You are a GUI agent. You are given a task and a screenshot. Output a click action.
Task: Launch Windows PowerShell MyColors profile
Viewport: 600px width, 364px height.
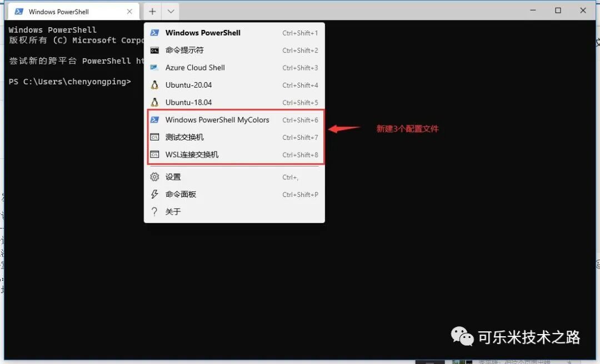pyautogui.click(x=234, y=120)
